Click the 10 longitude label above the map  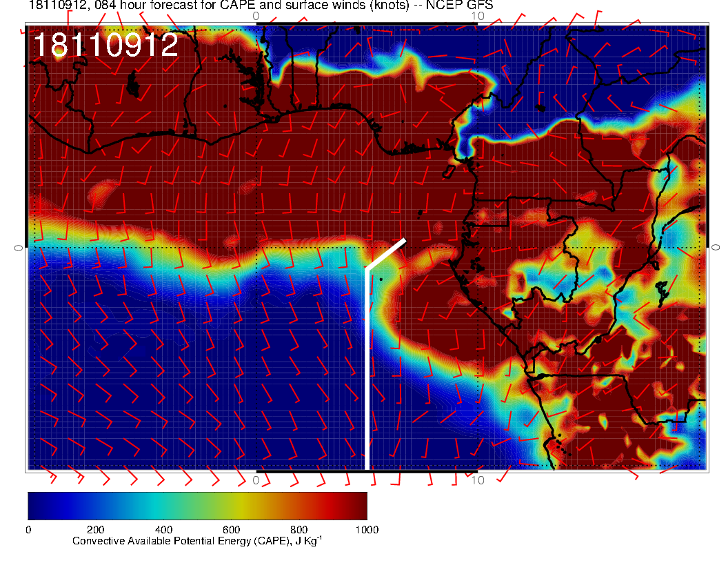click(478, 15)
